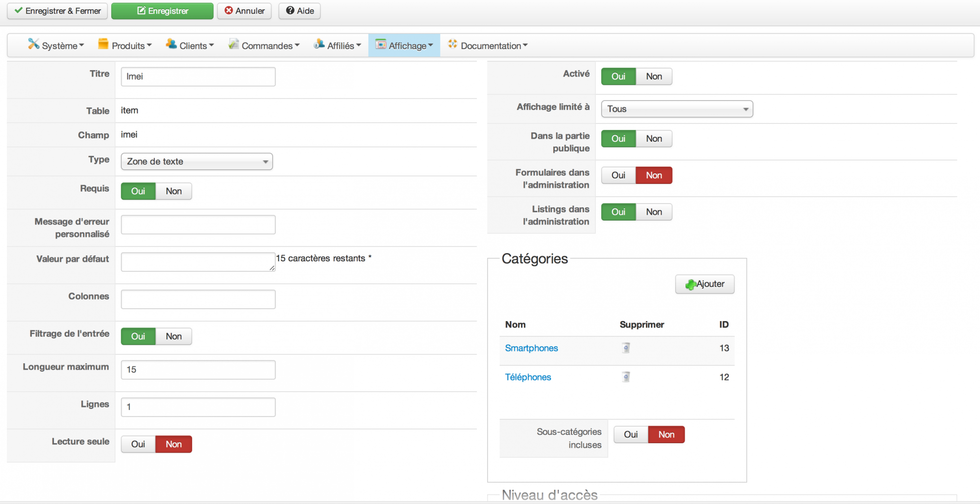Click the question mark icon beside Aide
This screenshot has width=980, height=504.
pyautogui.click(x=290, y=10)
